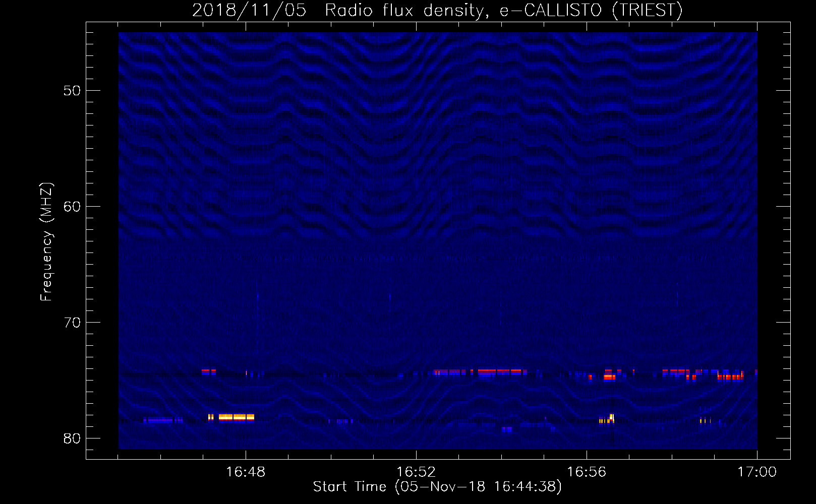Viewport: 816px width, 504px height.
Task: Click the frequency tick label 70
Action: pyautogui.click(x=72, y=323)
